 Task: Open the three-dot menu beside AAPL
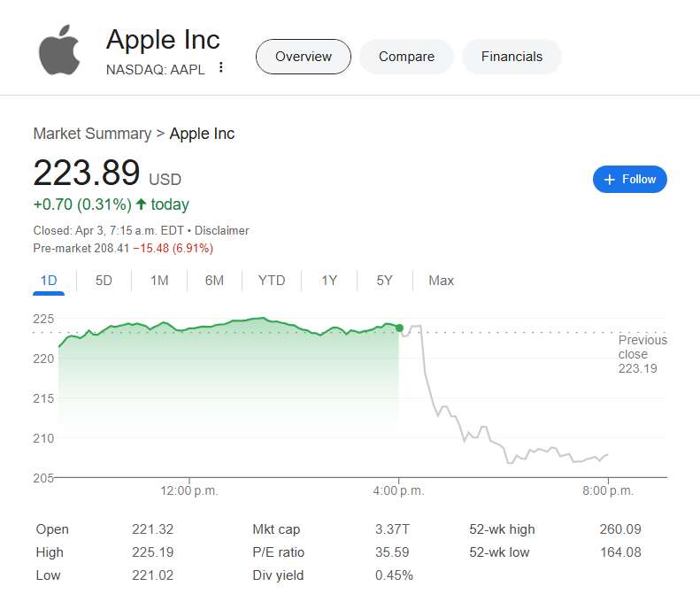click(221, 68)
